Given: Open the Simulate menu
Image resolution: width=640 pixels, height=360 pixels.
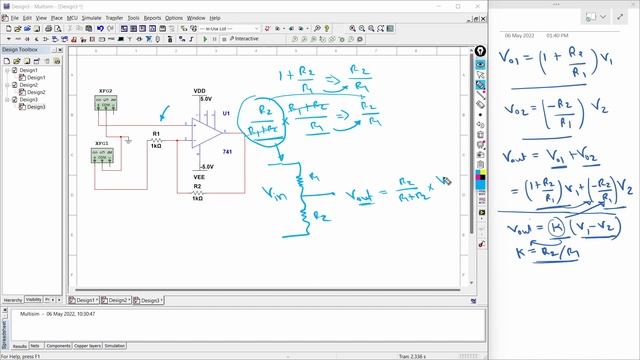Looking at the screenshot, I should point(91,18).
